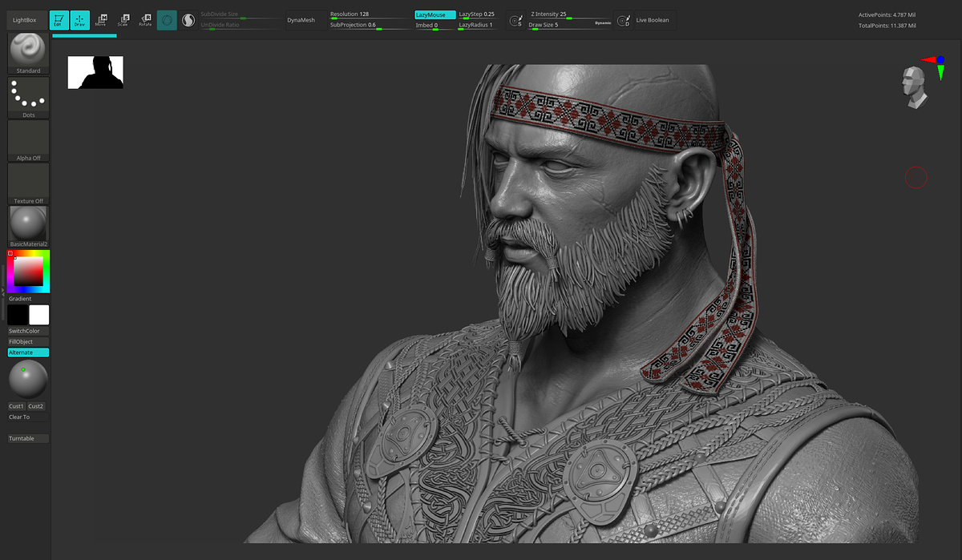
Task: Adjust the SubProjection slider
Action: [x=370, y=26]
